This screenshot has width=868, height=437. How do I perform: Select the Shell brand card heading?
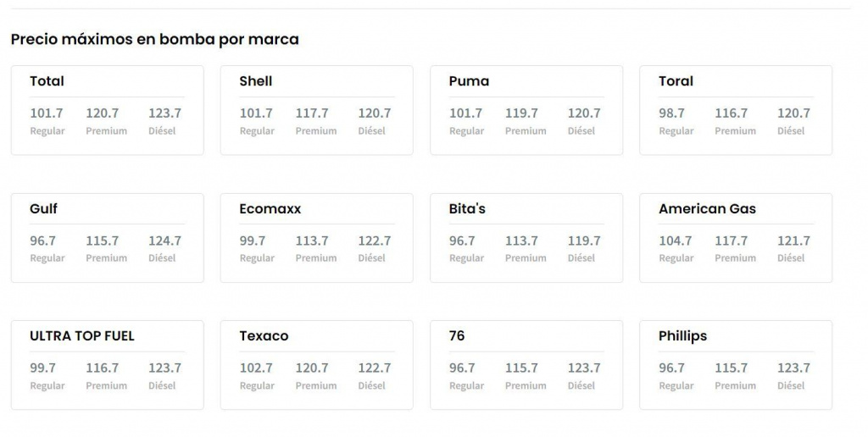tap(256, 81)
